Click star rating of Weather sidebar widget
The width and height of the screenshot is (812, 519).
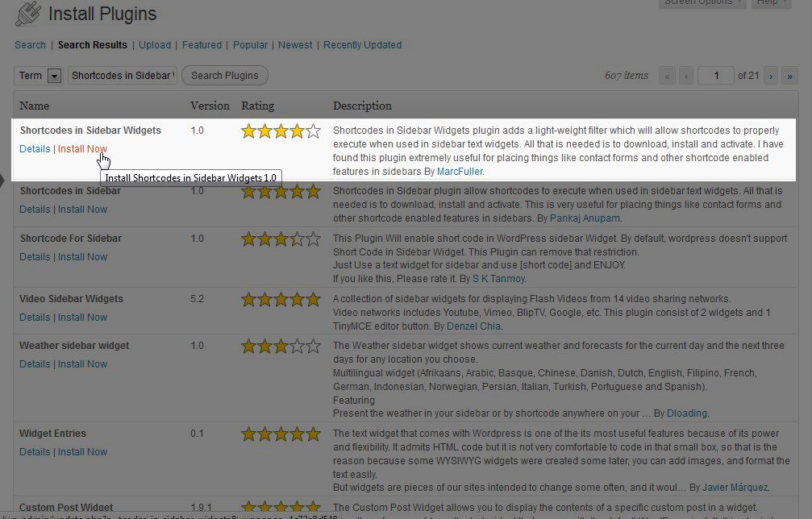pyautogui.click(x=281, y=347)
